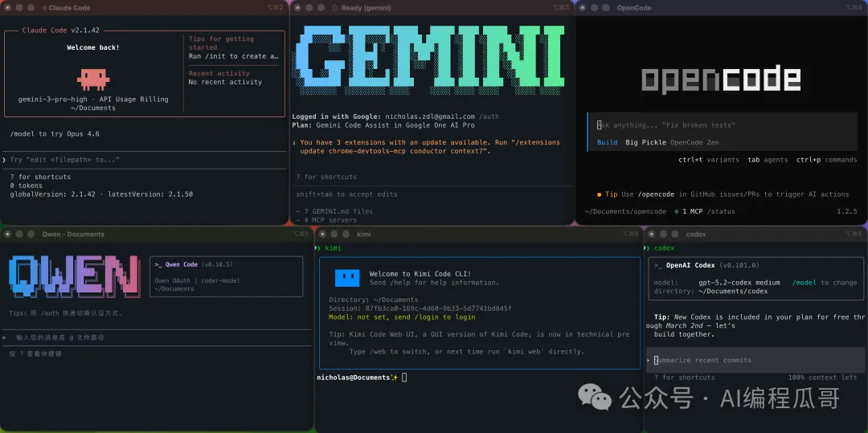This screenshot has width=868, height=433.
Task: Click the Claude Code prompt input line
Action: 144,160
